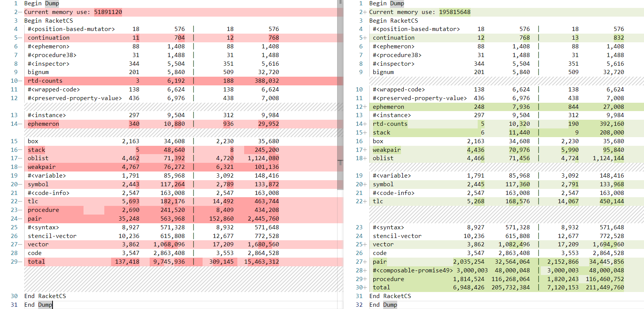This screenshot has width=644, height=309.
Task: Click value 245,200 in left pane
Action: click(x=266, y=150)
